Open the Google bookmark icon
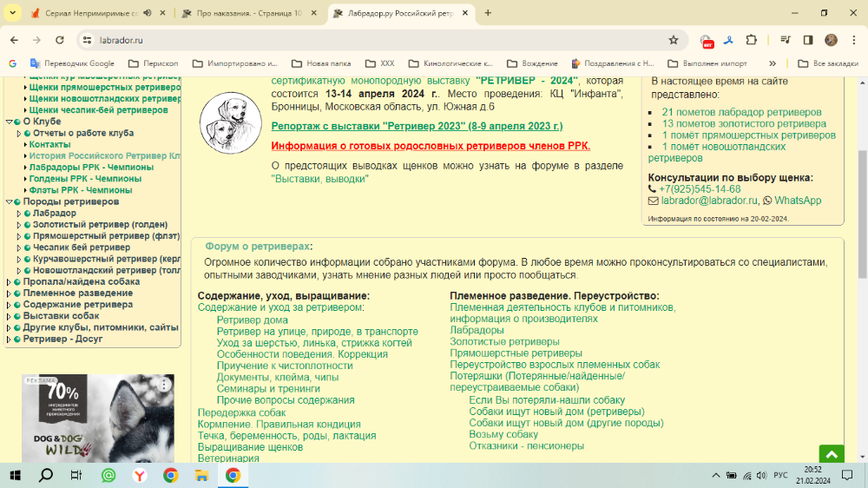 point(12,63)
